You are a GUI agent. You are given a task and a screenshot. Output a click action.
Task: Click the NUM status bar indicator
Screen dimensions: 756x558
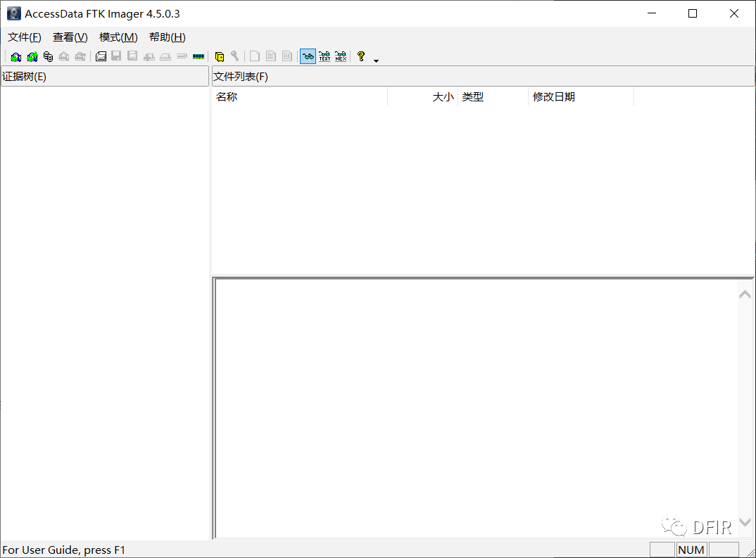pos(691,550)
